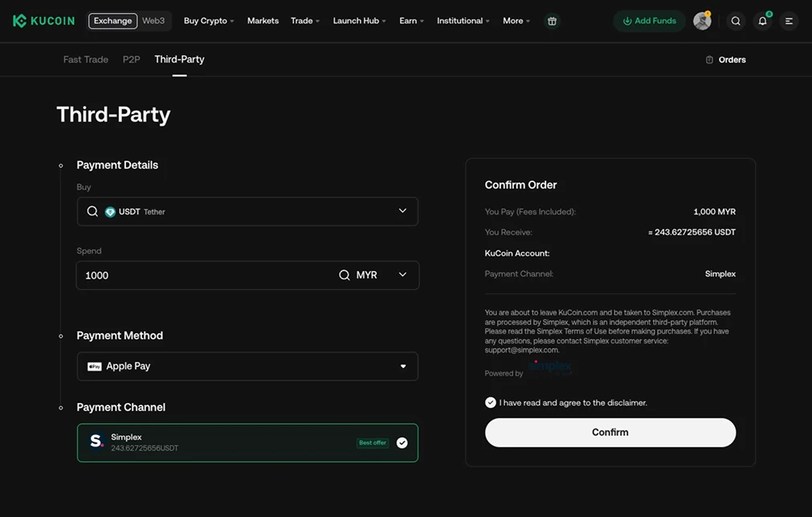This screenshot has height=517, width=812.
Task: Open the hamburger menu at top right
Action: point(789,21)
